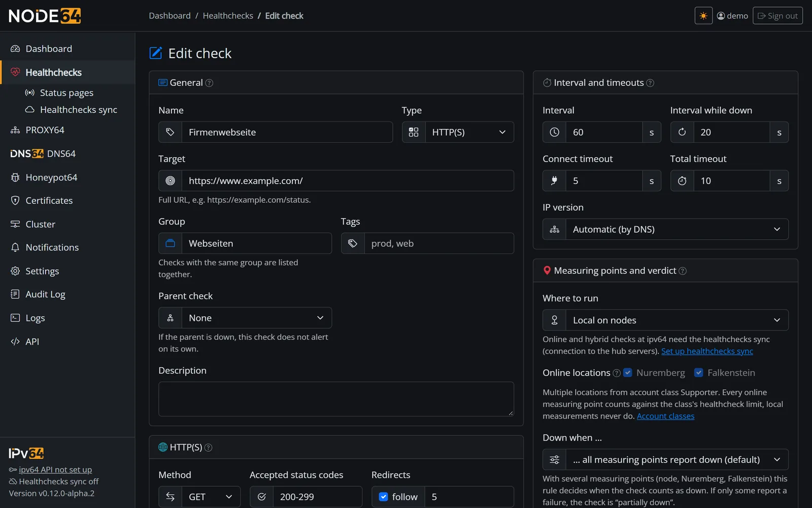
Task: Click the General section help icon
Action: [209, 83]
